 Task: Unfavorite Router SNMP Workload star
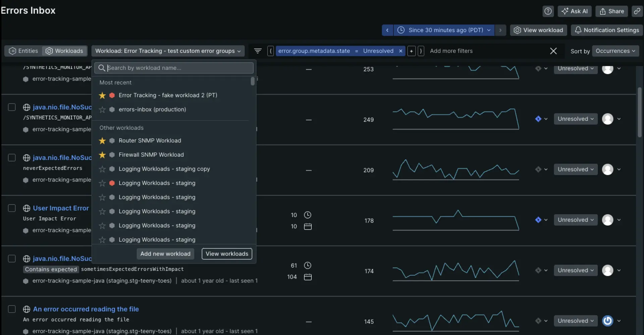pos(102,141)
